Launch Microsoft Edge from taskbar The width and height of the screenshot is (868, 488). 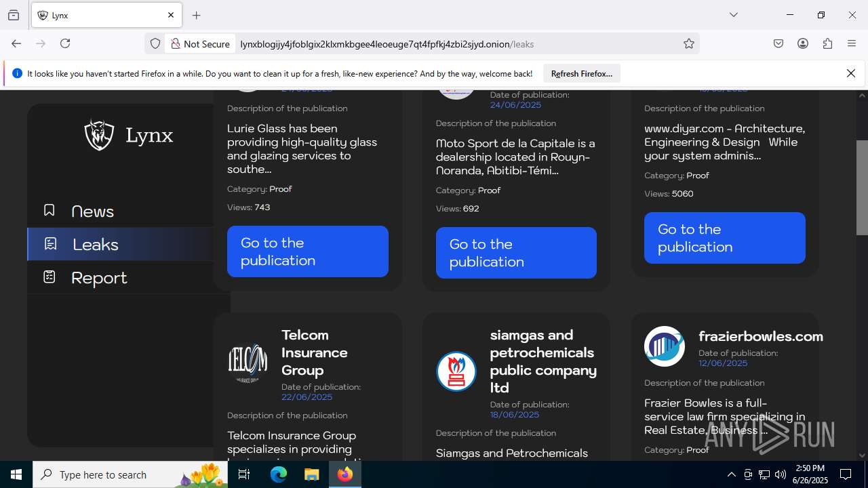tap(279, 474)
